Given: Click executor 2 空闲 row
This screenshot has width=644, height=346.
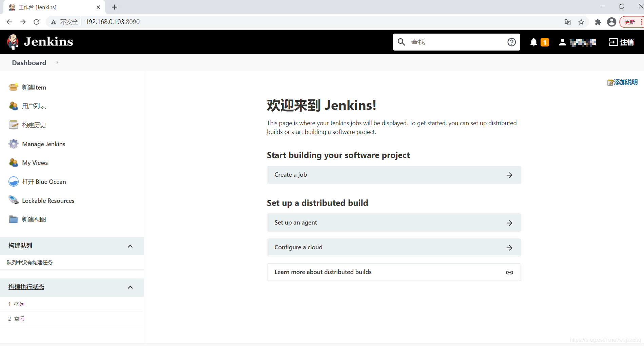Looking at the screenshot, I should [72, 319].
